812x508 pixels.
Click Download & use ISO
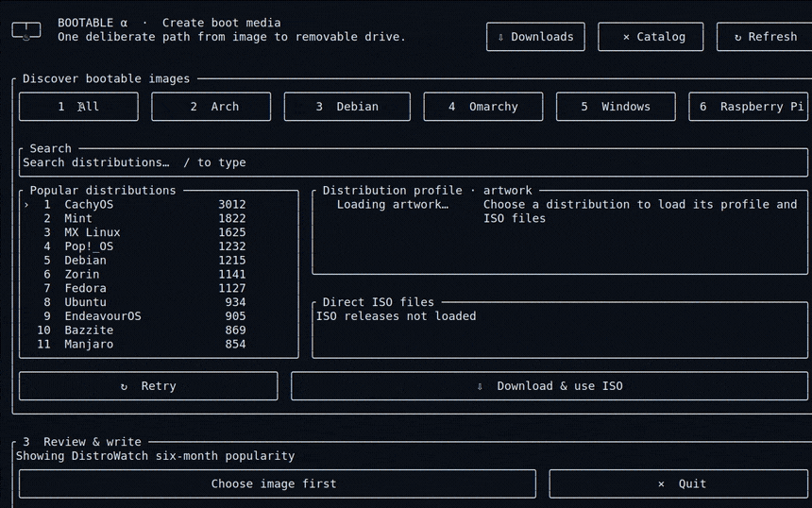click(550, 386)
